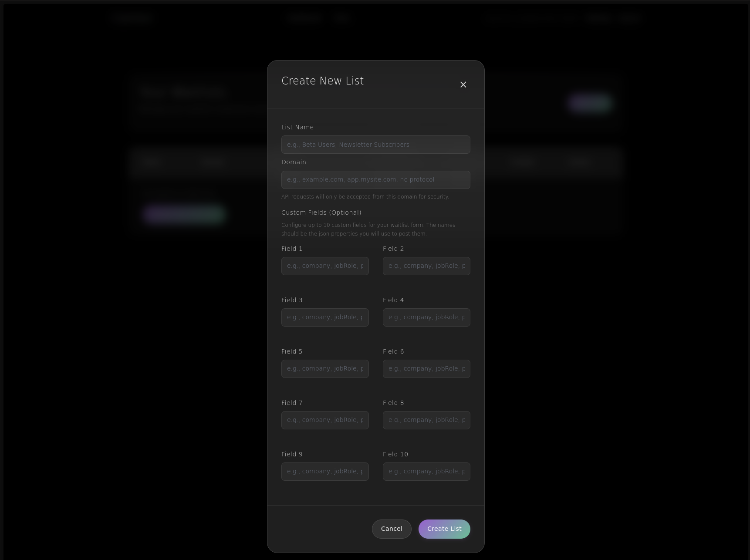Activate the Field 7 input box
Viewport: 750px width, 560px height.
pos(325,420)
